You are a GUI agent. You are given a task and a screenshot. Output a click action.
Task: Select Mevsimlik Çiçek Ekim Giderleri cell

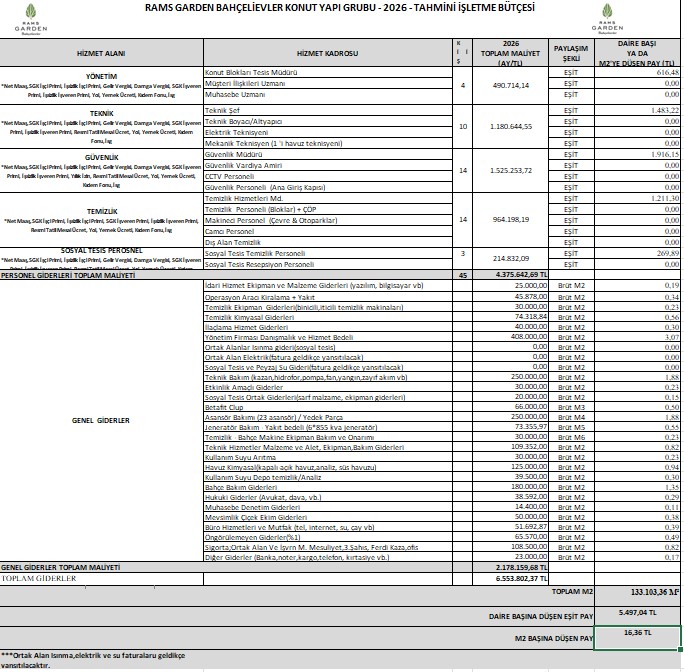[x=328, y=518]
